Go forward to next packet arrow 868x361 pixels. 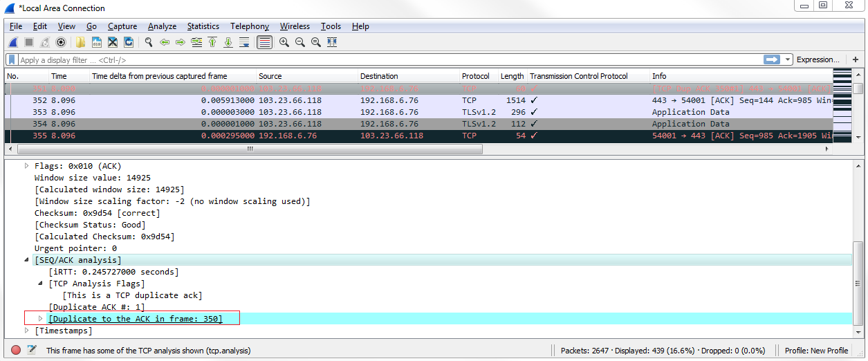[x=181, y=42]
